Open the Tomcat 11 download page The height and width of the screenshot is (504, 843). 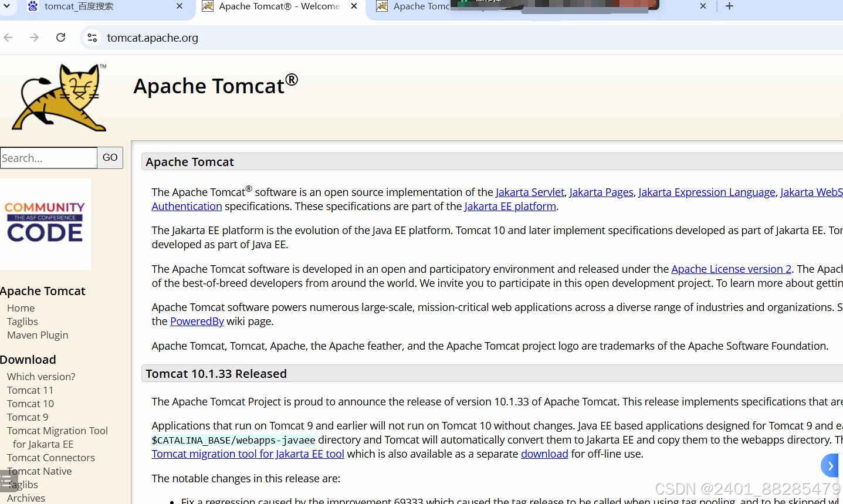(30, 390)
